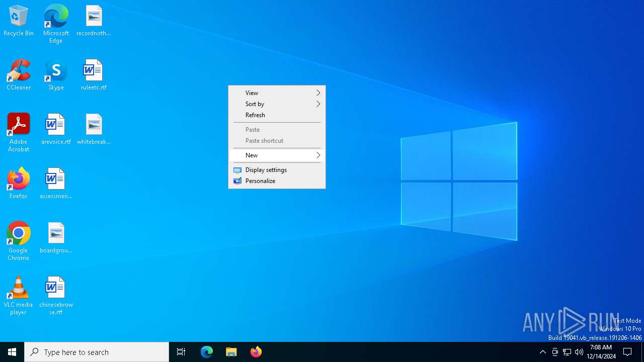
Task: Select the assessmen... document icon
Action: click(56, 184)
